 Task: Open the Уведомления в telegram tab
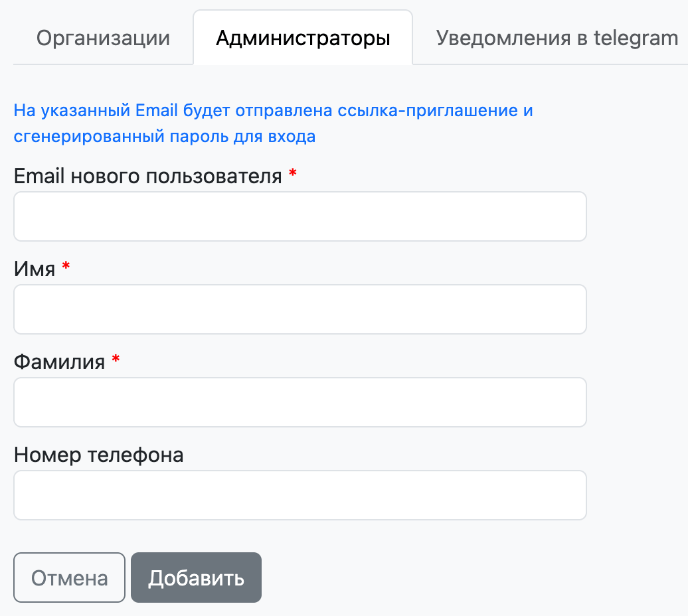557,38
